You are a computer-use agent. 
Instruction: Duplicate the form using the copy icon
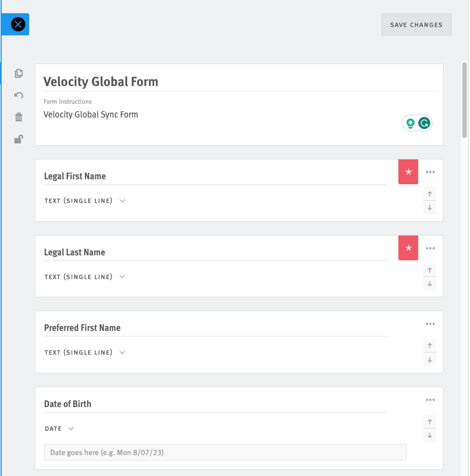19,73
